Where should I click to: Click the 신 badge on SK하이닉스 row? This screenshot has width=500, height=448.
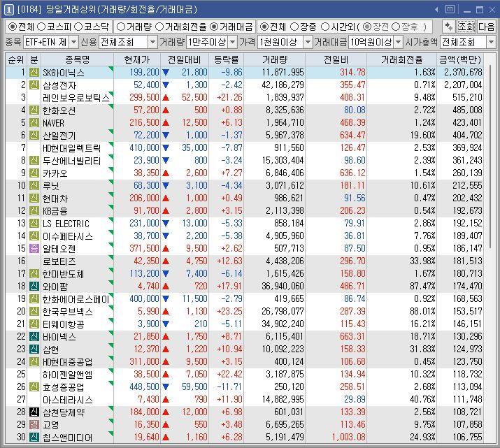(x=34, y=72)
